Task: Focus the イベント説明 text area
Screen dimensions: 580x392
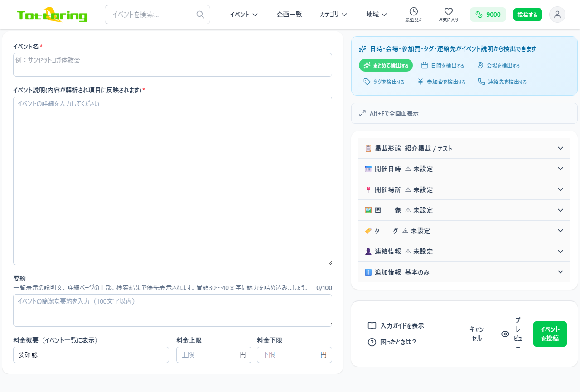Action: point(173,181)
